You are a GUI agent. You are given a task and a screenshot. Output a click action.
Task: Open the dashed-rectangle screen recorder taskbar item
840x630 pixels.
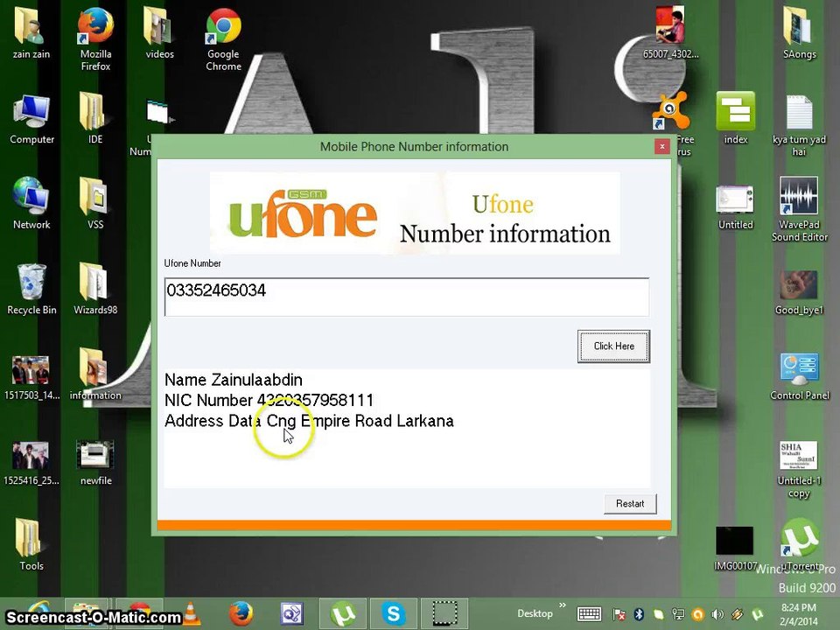(444, 614)
